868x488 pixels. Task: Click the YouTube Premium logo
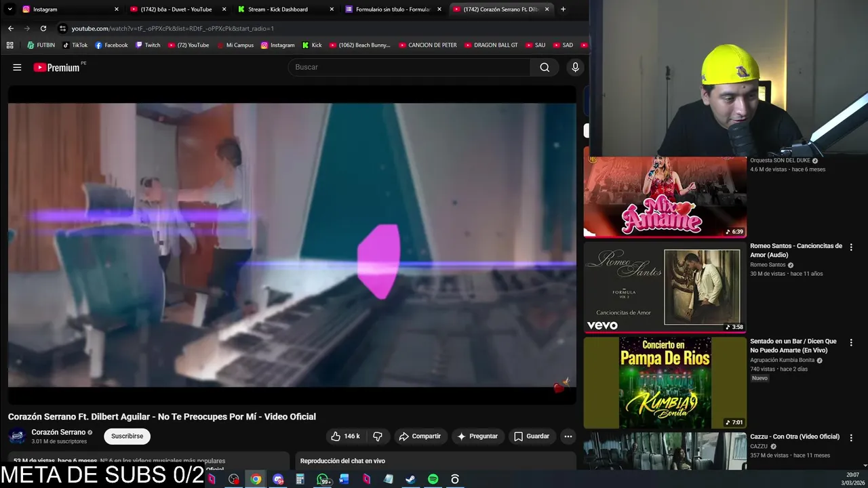pos(57,67)
